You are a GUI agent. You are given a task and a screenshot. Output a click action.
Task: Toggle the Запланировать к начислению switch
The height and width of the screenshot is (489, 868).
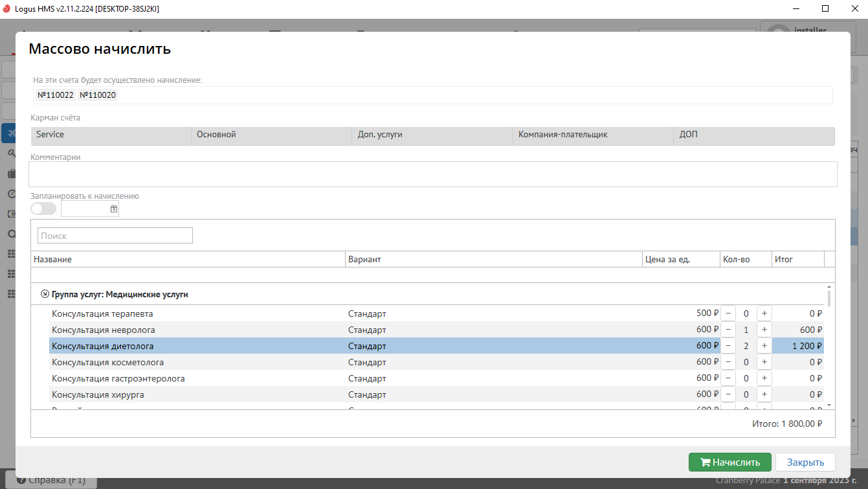click(x=43, y=209)
